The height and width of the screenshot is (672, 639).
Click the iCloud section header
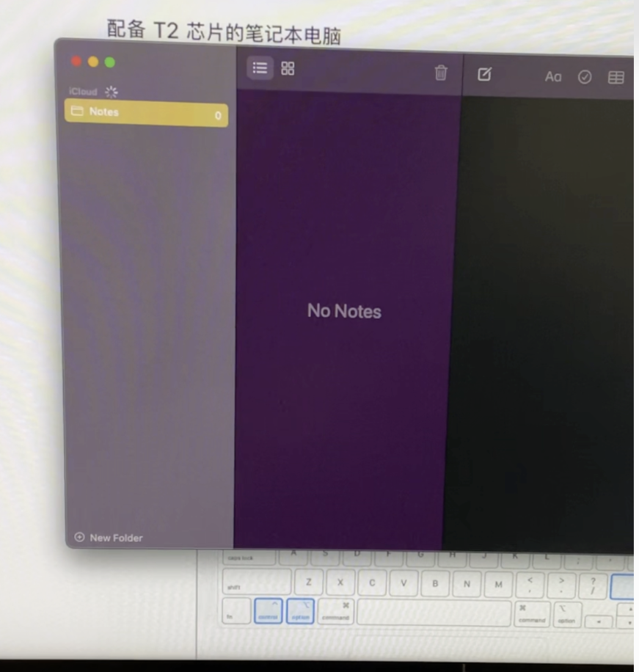click(83, 92)
